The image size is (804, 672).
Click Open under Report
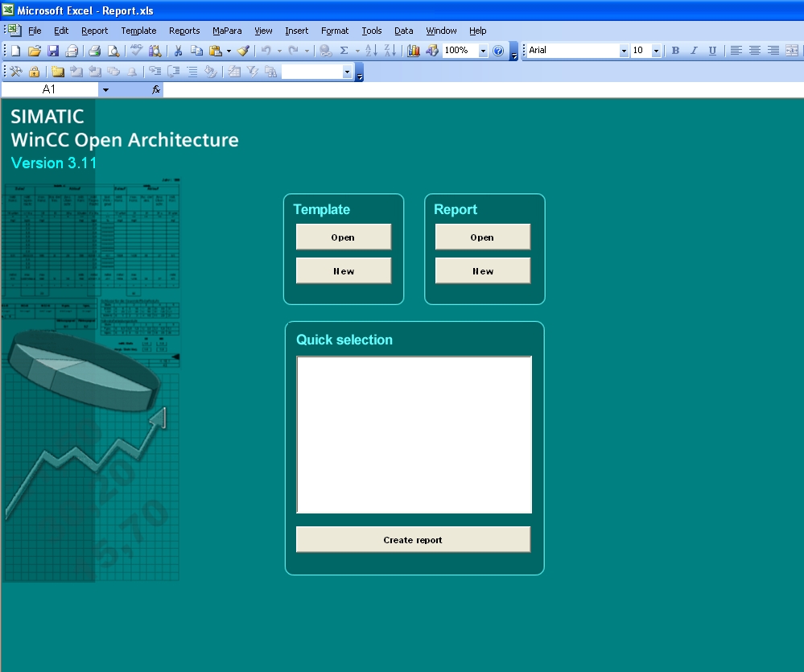pyautogui.click(x=483, y=237)
